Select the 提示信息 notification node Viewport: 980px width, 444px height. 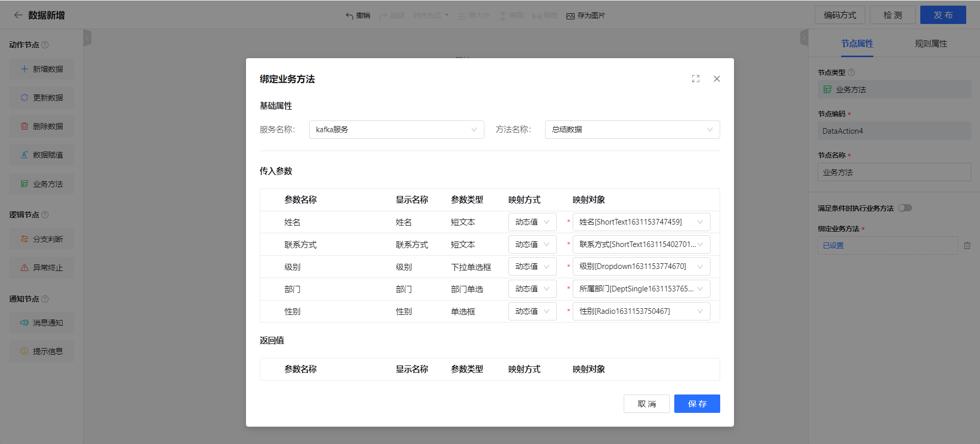click(x=41, y=351)
